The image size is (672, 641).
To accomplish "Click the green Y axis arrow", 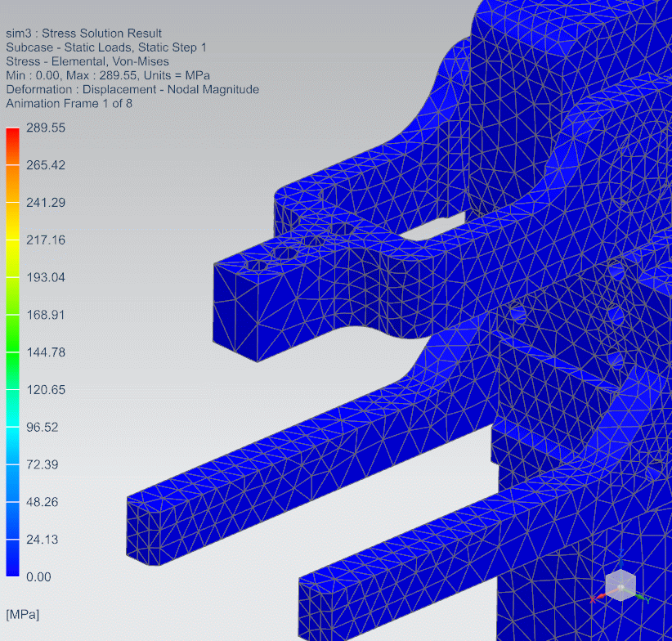I will (638, 597).
